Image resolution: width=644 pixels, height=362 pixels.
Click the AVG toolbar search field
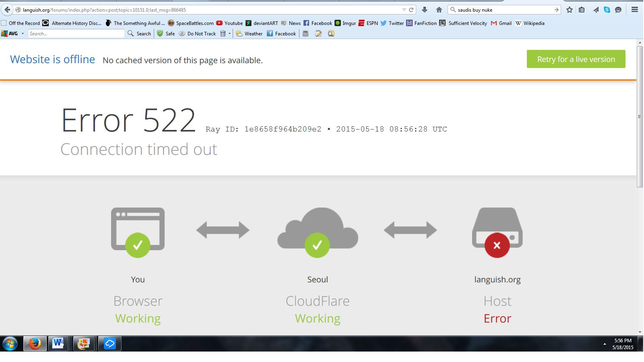(76, 34)
